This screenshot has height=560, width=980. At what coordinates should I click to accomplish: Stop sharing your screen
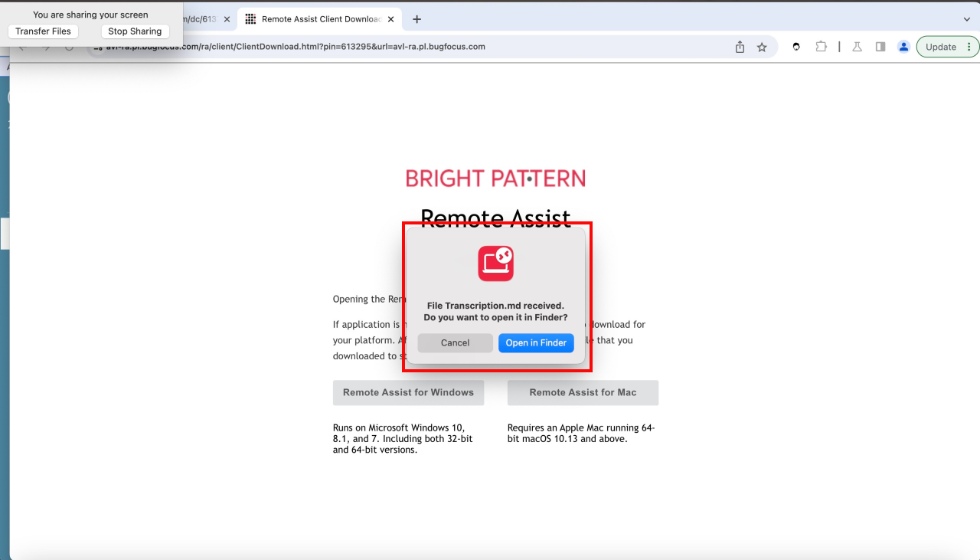point(135,31)
